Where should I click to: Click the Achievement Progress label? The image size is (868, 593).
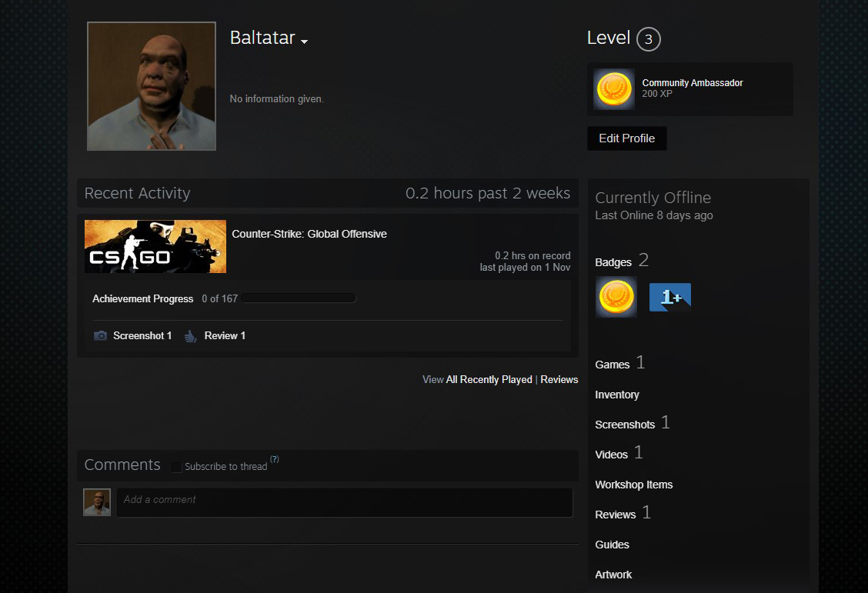(x=143, y=298)
